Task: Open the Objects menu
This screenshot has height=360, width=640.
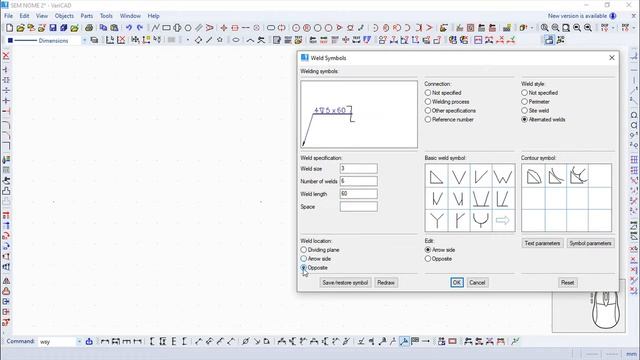Action: 64,16
